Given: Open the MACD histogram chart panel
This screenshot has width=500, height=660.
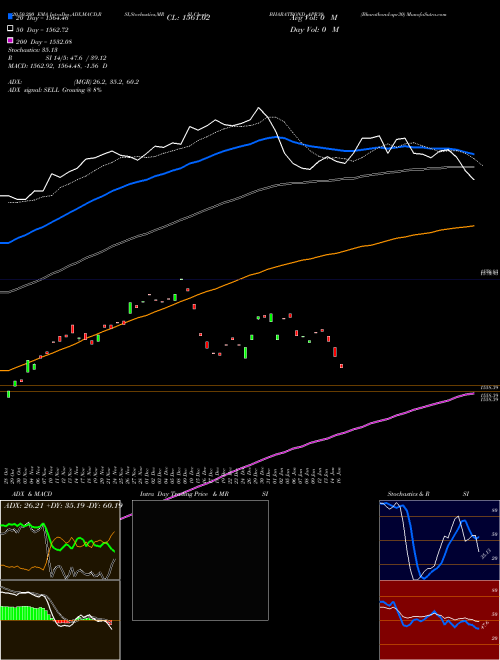Looking at the screenshot, I should (x=60, y=620).
